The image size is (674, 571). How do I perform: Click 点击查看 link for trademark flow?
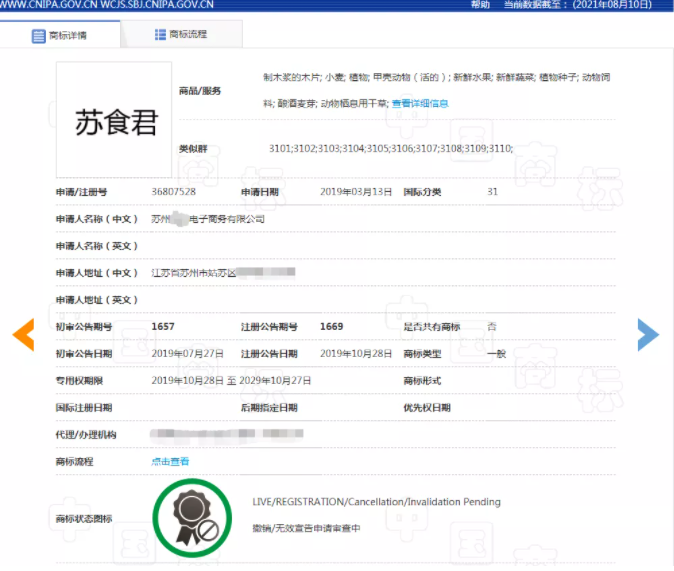pyautogui.click(x=170, y=461)
